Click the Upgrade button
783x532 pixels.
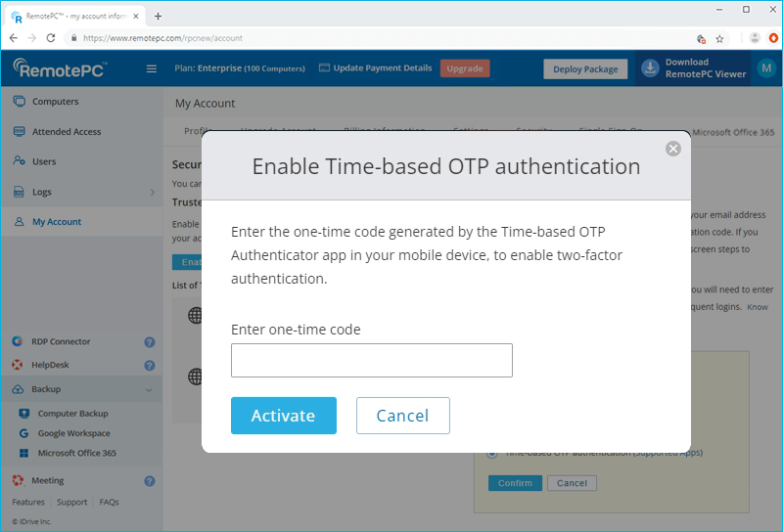click(x=465, y=68)
